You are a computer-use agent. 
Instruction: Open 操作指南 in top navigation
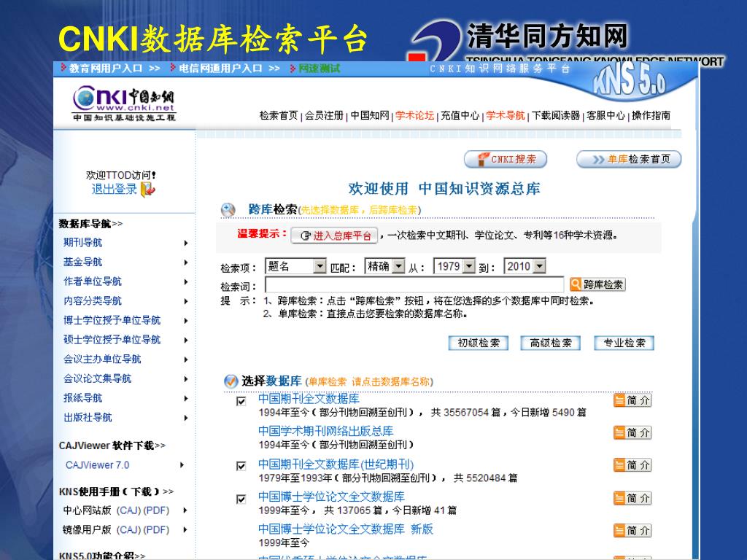click(651, 115)
